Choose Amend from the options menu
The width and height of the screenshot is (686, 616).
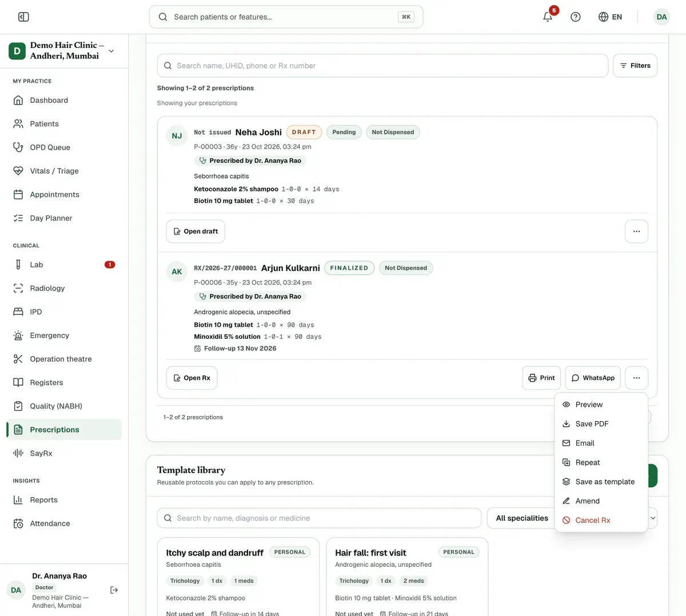[601, 501]
